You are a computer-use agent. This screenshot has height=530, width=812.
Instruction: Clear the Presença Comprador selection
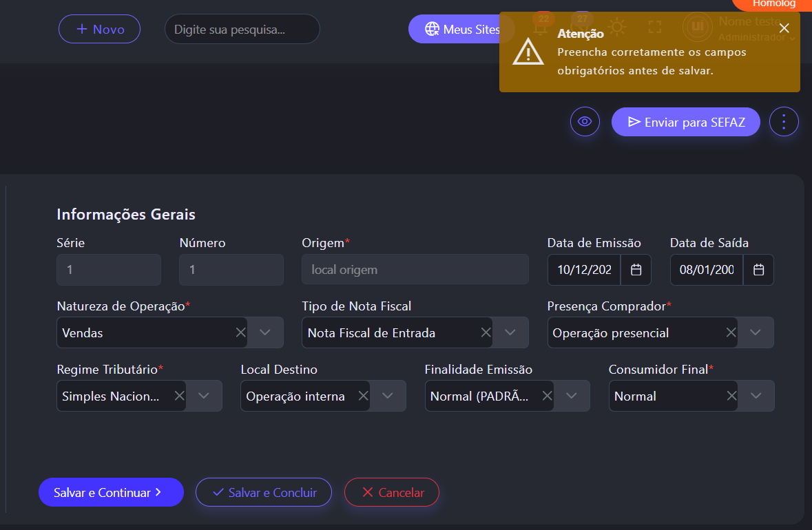pos(731,332)
